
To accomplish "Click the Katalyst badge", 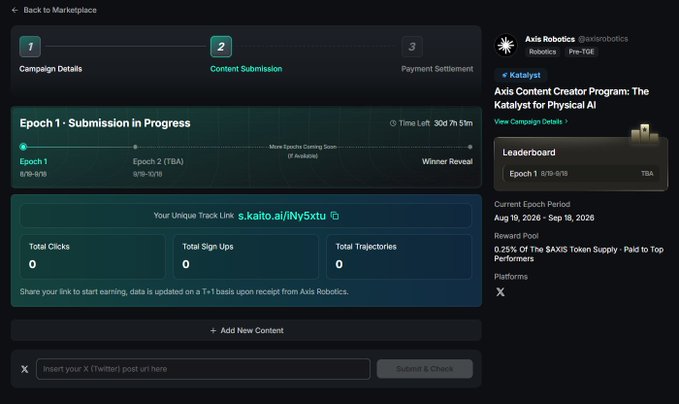I will [x=521, y=75].
